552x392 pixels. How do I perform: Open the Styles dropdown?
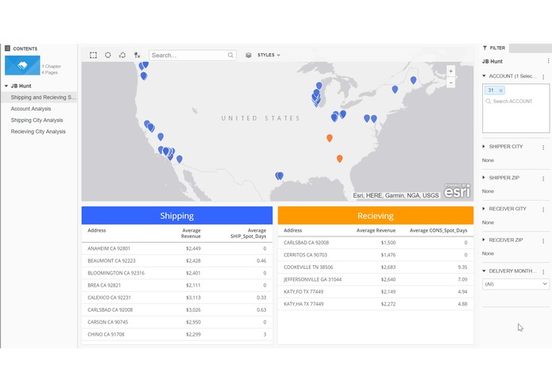[x=268, y=56]
